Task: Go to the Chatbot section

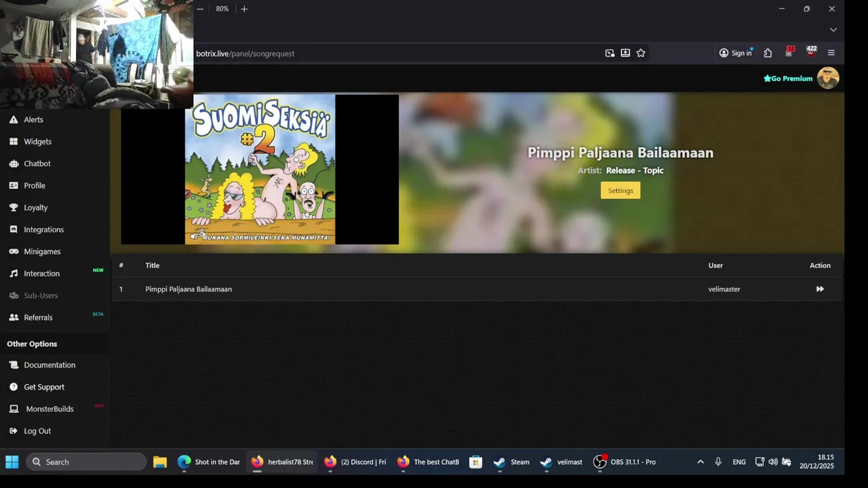Action: tap(37, 163)
